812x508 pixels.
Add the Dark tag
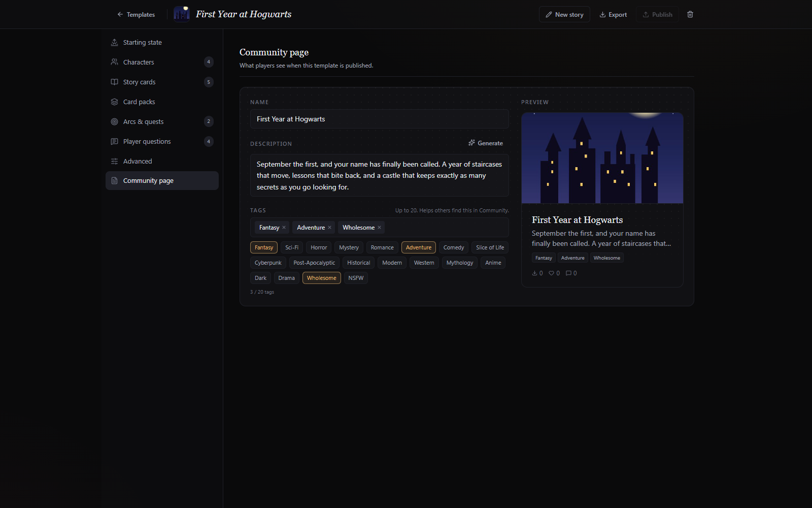(260, 278)
